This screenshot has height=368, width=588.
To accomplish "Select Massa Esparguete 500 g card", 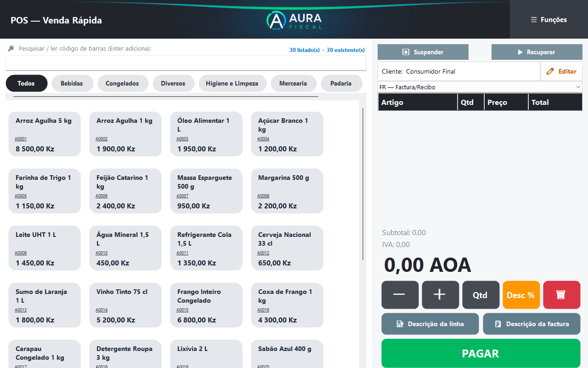I will pyautogui.click(x=206, y=191).
